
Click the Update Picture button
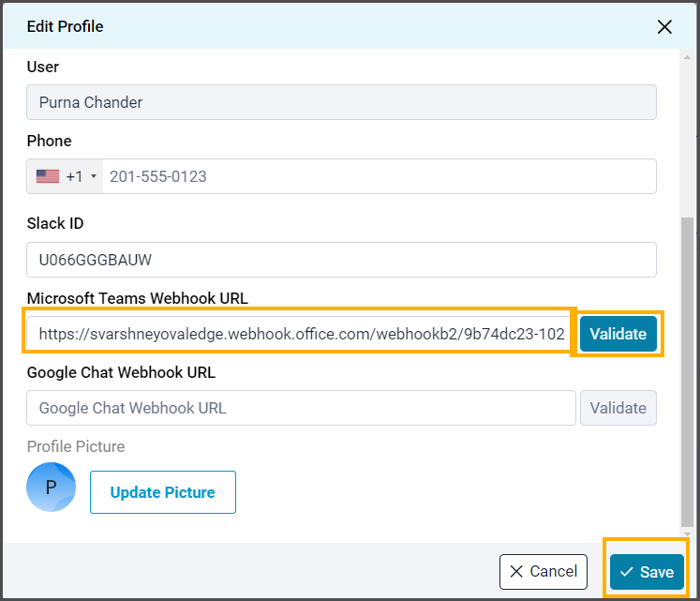(162, 492)
